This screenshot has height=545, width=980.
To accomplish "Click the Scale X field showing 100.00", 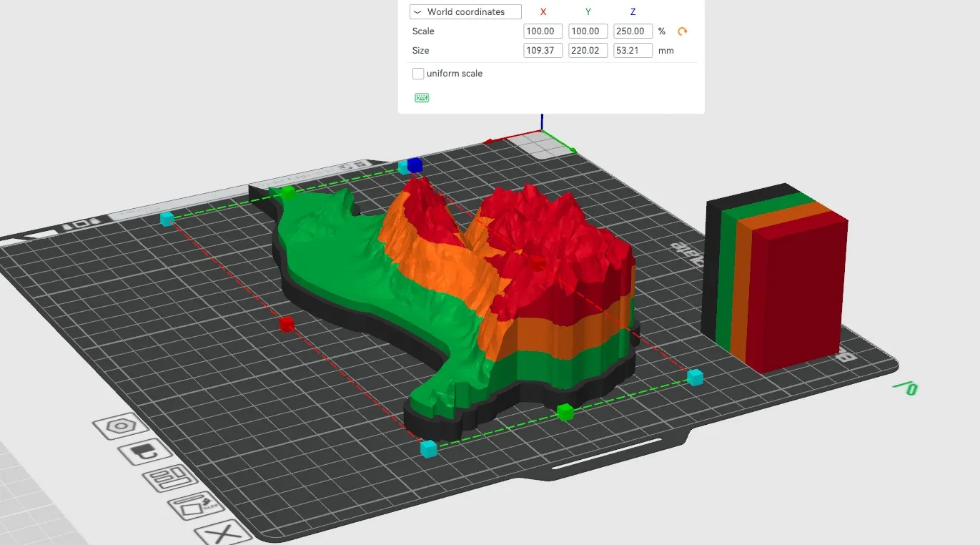I will [x=543, y=31].
